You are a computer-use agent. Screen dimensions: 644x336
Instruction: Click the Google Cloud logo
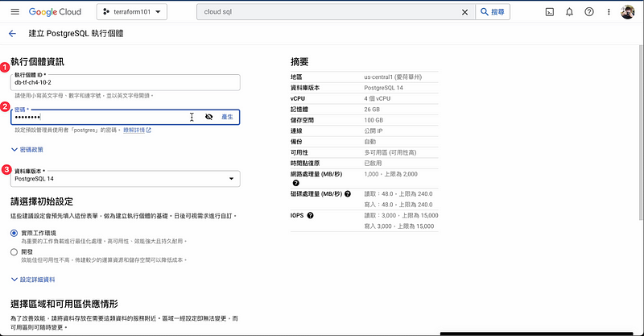pos(55,12)
